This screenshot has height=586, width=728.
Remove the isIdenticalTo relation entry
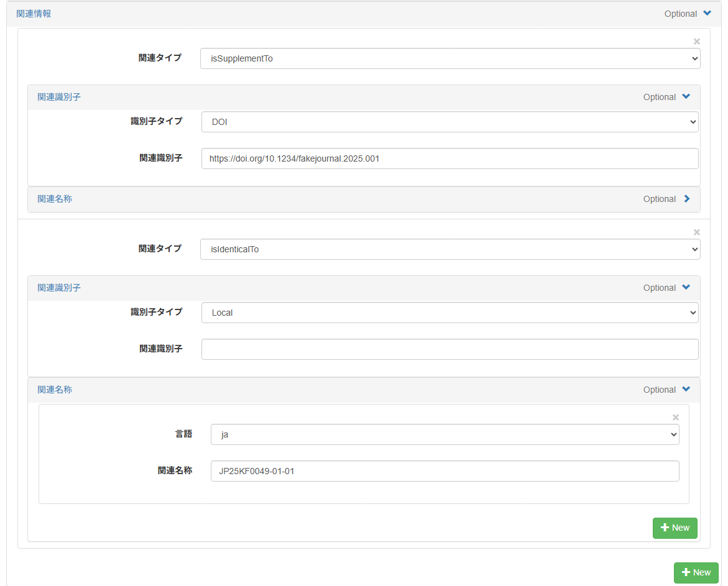[x=696, y=232]
